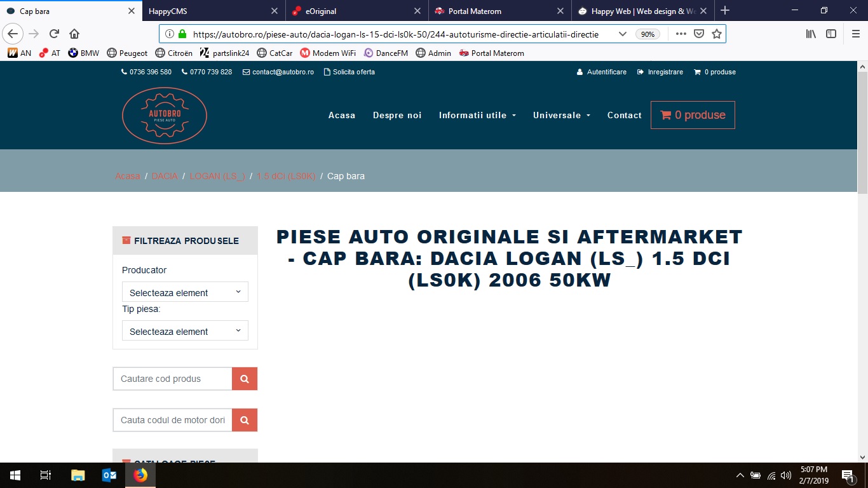The height and width of the screenshot is (488, 868).
Task: Expand the Universale menu
Action: tap(562, 115)
